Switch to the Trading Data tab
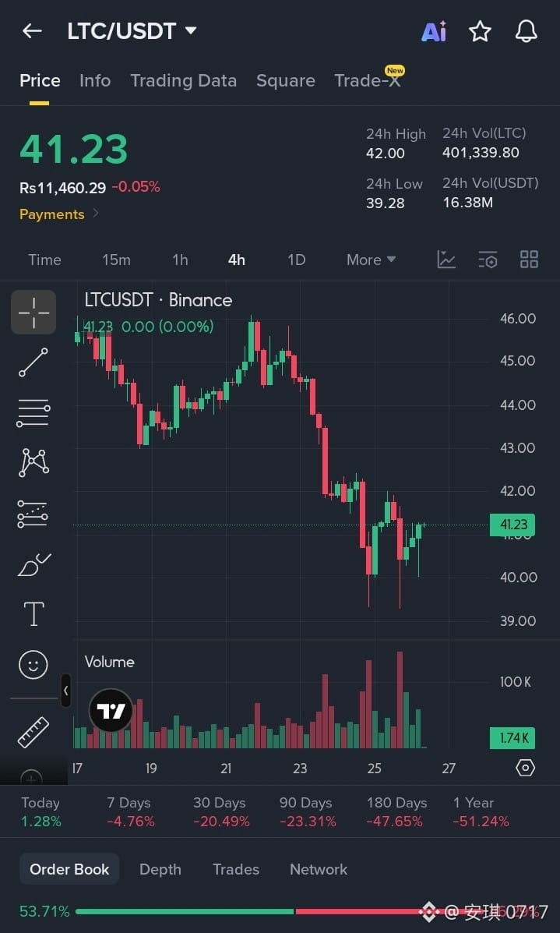This screenshot has width=560, height=933. (x=184, y=81)
